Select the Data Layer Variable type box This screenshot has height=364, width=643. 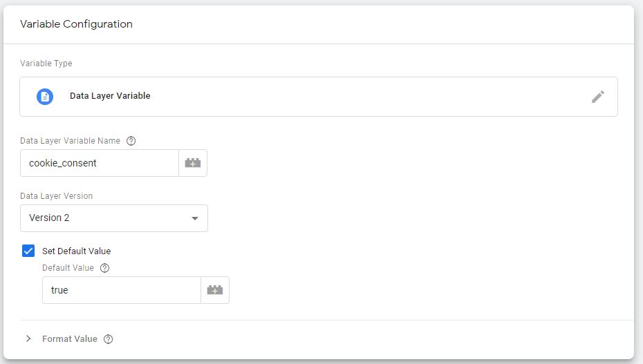point(319,97)
